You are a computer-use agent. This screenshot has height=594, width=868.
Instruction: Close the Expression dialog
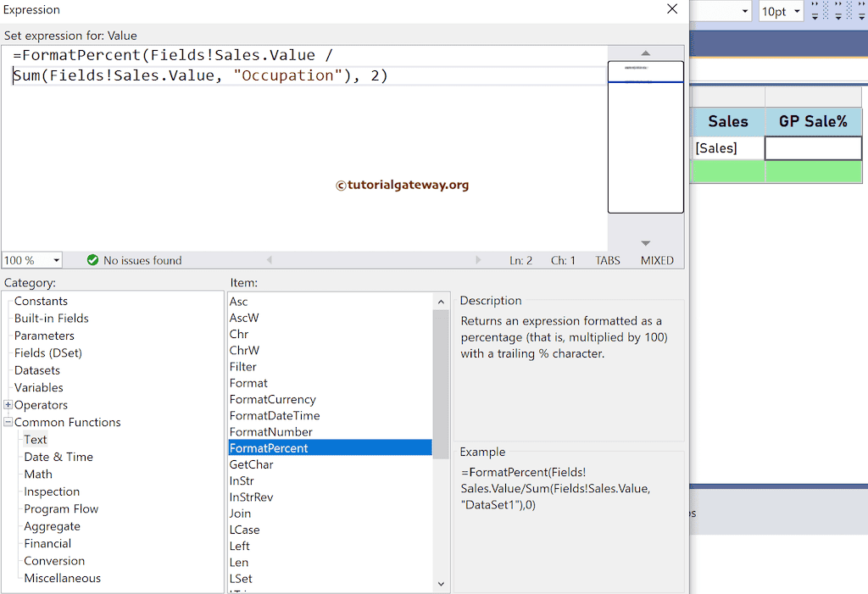click(x=672, y=9)
